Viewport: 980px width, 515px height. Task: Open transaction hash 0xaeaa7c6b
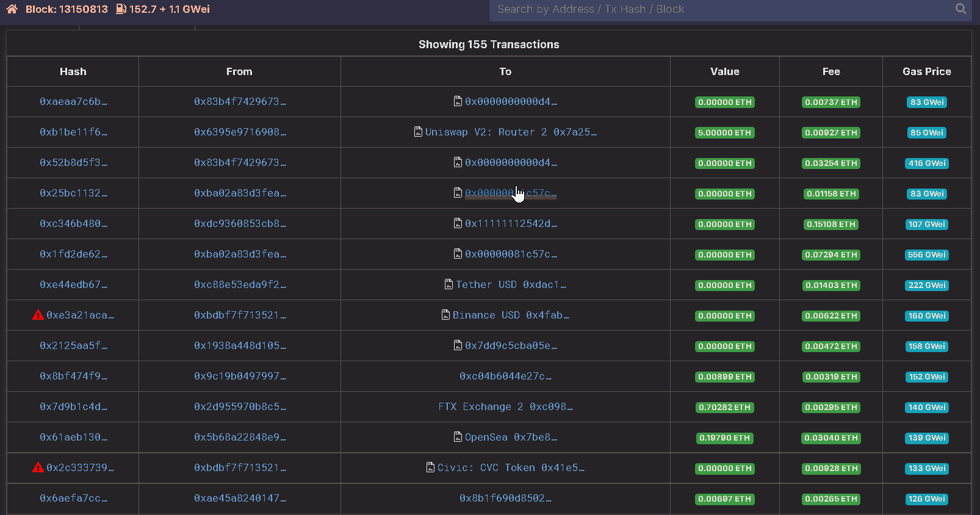point(73,102)
